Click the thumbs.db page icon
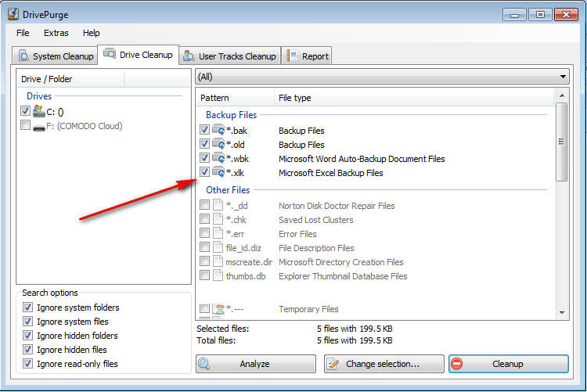This screenshot has height=392, width=587. point(218,275)
